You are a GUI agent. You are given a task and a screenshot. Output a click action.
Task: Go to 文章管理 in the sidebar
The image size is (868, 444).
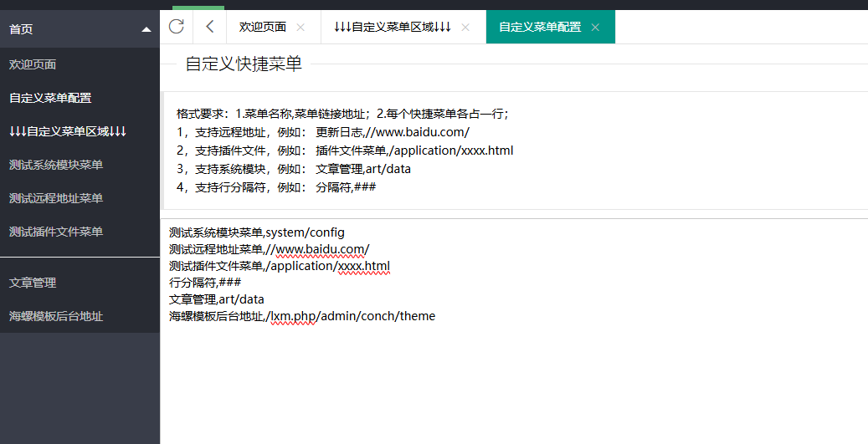33,283
